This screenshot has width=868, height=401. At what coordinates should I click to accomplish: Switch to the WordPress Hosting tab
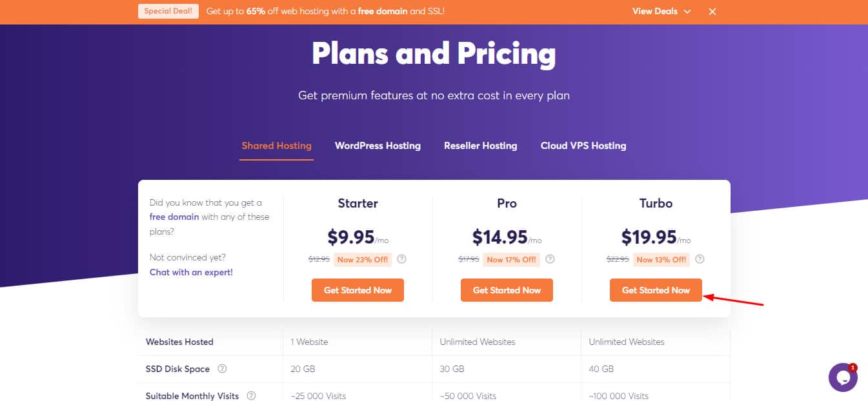pos(378,146)
